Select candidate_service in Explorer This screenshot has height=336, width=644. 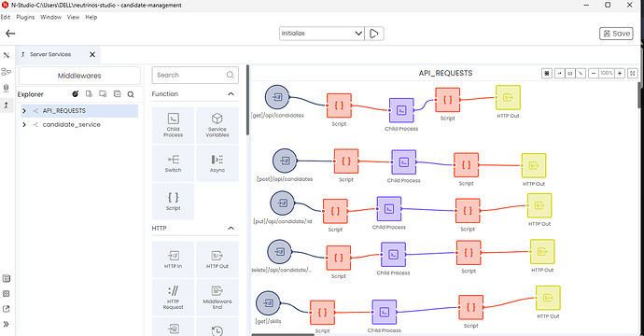click(x=72, y=124)
